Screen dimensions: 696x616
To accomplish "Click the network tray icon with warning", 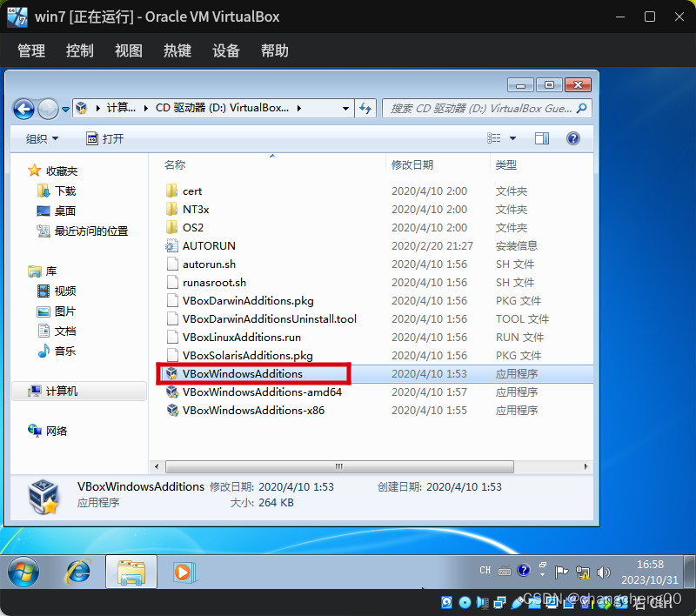I will [x=582, y=573].
